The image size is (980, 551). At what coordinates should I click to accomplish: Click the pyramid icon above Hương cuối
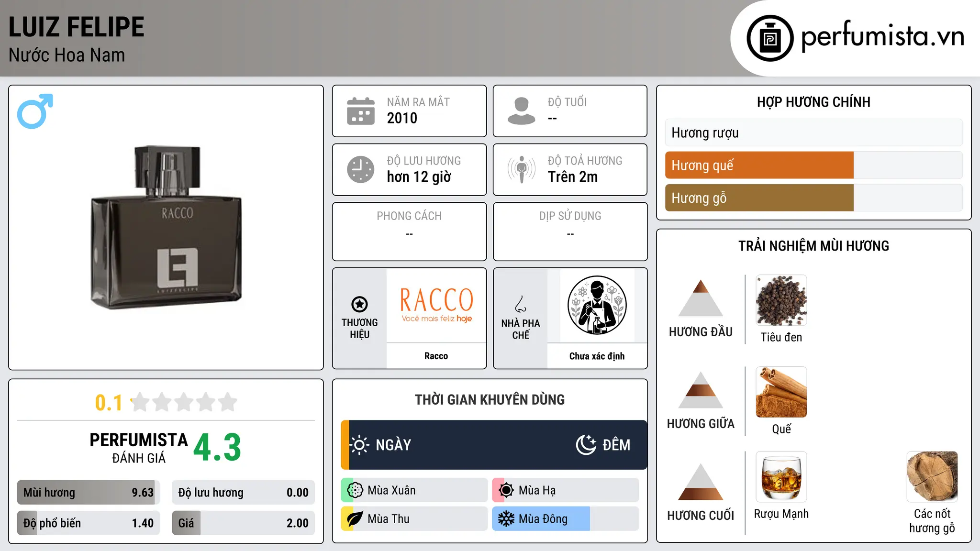pyautogui.click(x=701, y=482)
